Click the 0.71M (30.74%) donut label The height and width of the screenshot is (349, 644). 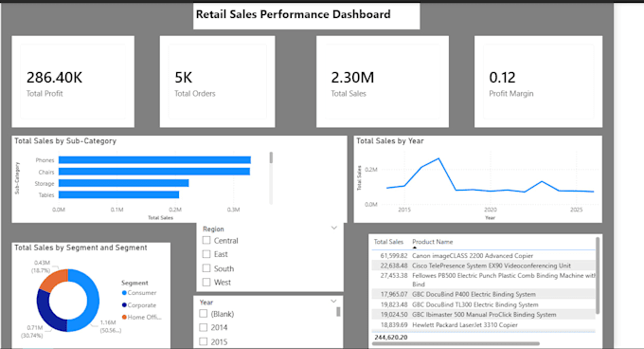coord(32,331)
